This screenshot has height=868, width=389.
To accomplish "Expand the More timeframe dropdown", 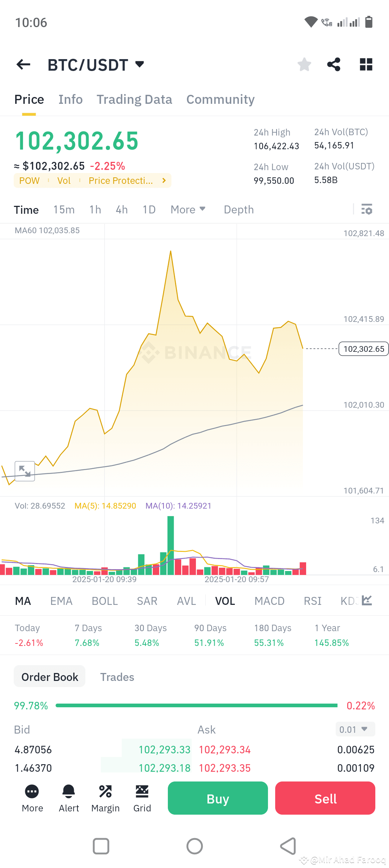I will 188,209.
